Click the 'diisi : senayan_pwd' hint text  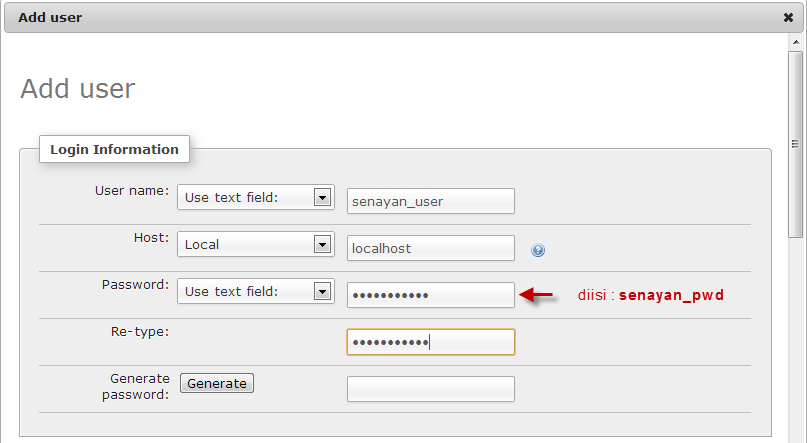tap(650, 296)
